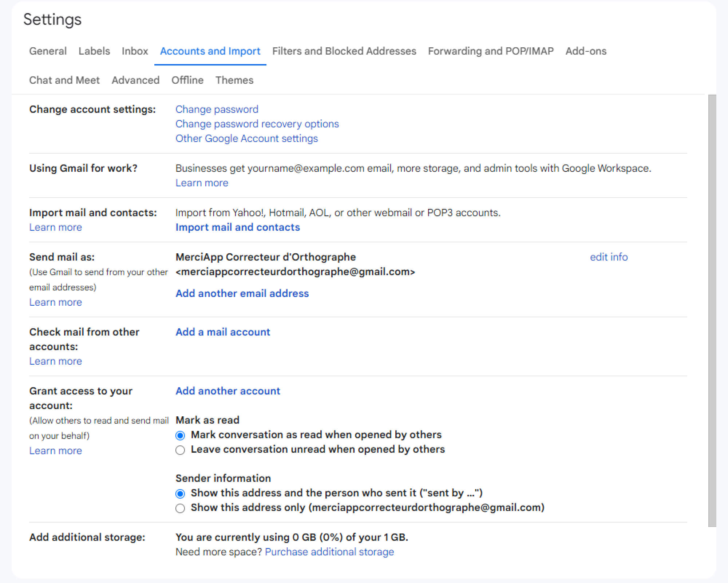
Task: Click 'edit info' for send mail address
Action: tap(609, 257)
